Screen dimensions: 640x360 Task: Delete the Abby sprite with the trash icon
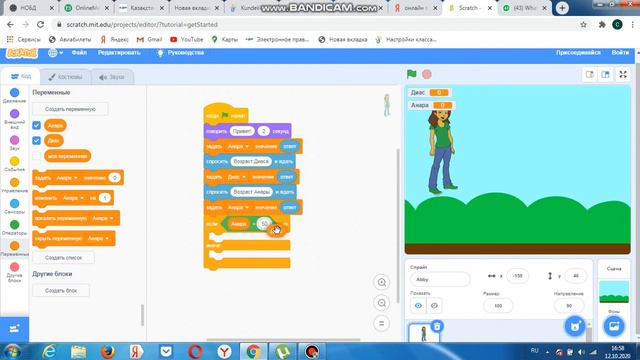click(437, 326)
